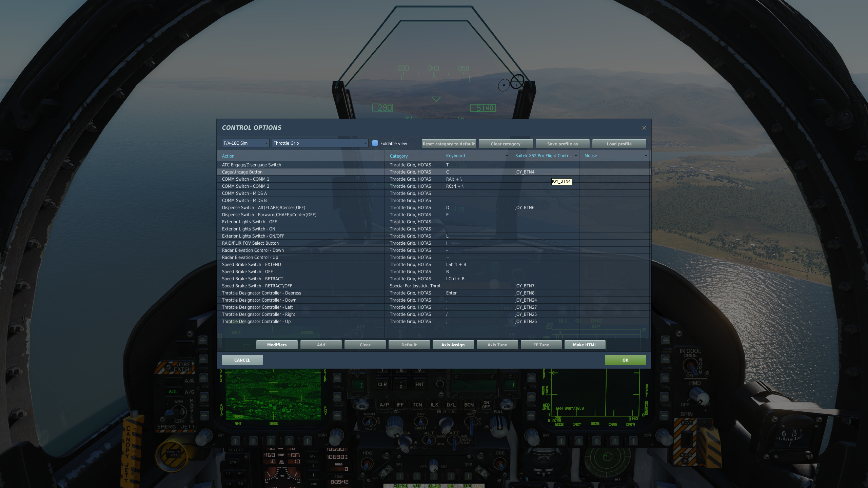Click the Make HTML button
The image size is (868, 488).
coord(585,345)
